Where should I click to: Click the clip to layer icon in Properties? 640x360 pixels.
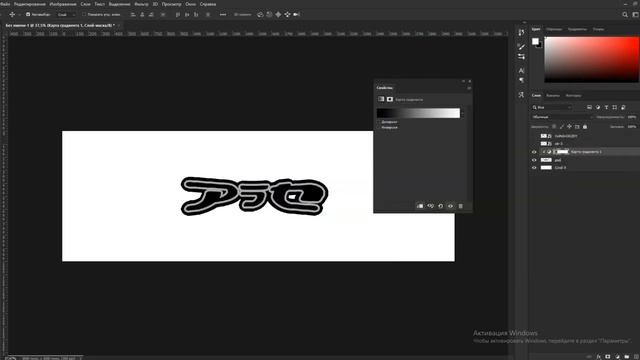(x=420, y=206)
